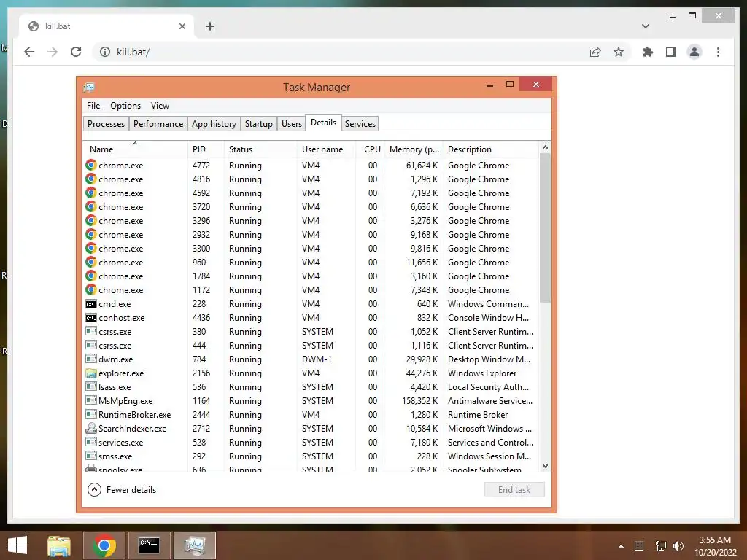Select smss.exe process name
Image resolution: width=747 pixels, height=560 pixels.
115,456
